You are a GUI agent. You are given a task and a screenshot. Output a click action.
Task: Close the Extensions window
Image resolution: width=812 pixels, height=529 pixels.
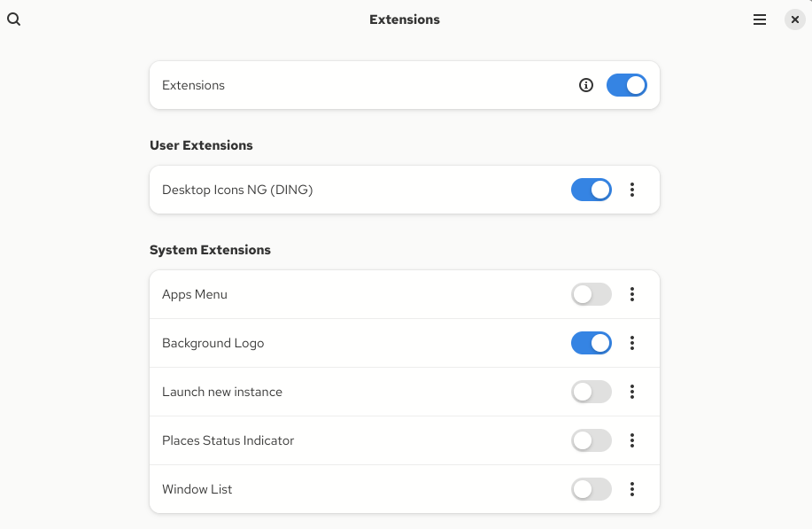click(x=794, y=19)
